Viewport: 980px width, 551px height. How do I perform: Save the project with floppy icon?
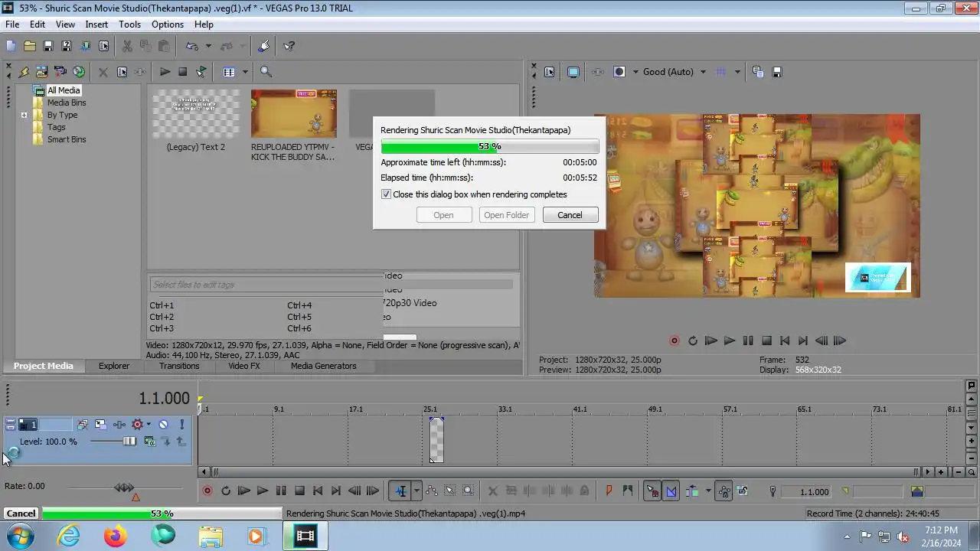(47, 46)
